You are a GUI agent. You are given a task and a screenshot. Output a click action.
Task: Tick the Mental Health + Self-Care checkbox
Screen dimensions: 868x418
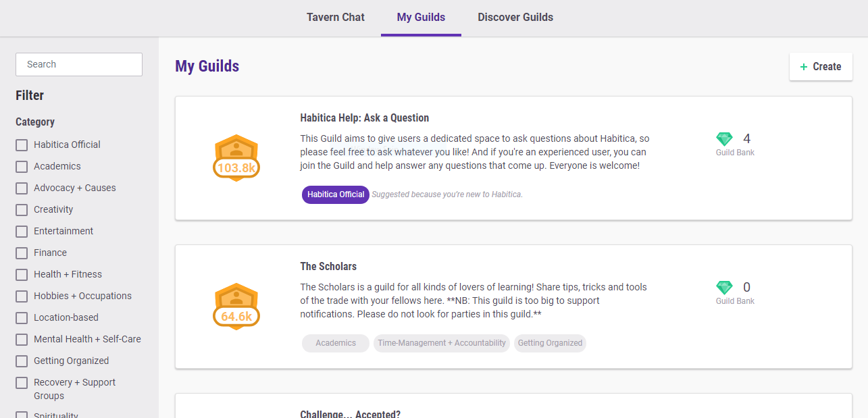coord(22,340)
